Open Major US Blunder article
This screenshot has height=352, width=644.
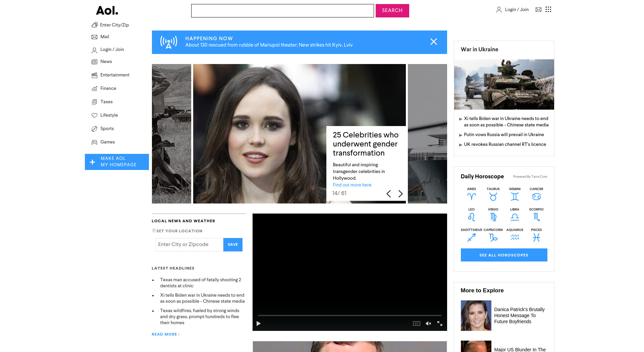point(520,350)
